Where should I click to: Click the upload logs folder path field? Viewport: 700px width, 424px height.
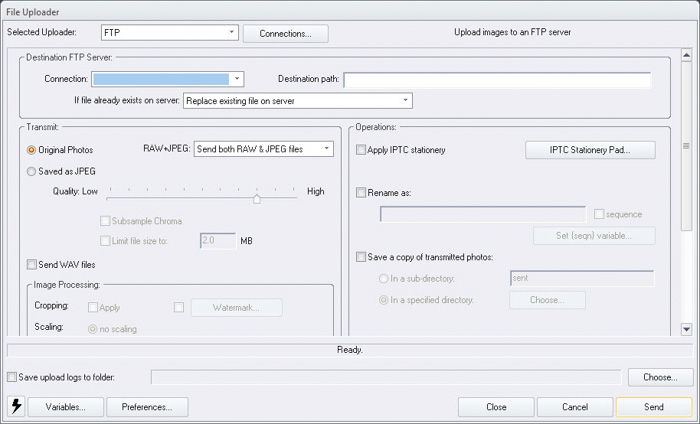point(386,377)
